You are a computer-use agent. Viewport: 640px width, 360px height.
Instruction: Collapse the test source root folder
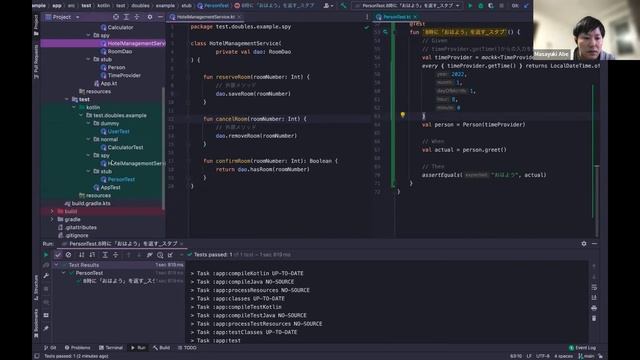(x=67, y=99)
